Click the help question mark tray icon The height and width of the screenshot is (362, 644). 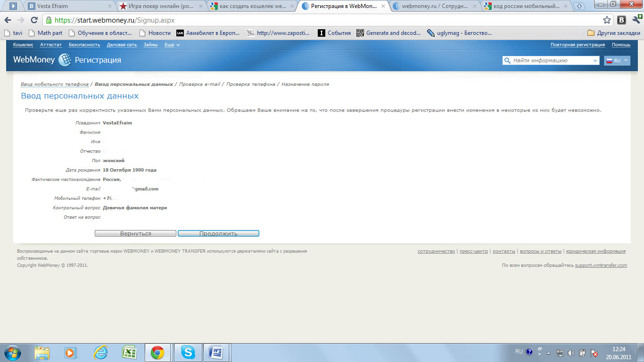(x=529, y=352)
